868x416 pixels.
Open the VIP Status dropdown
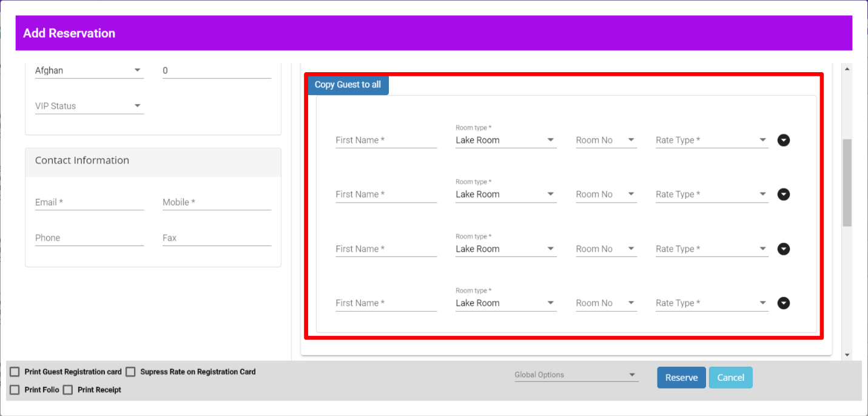pyautogui.click(x=89, y=106)
